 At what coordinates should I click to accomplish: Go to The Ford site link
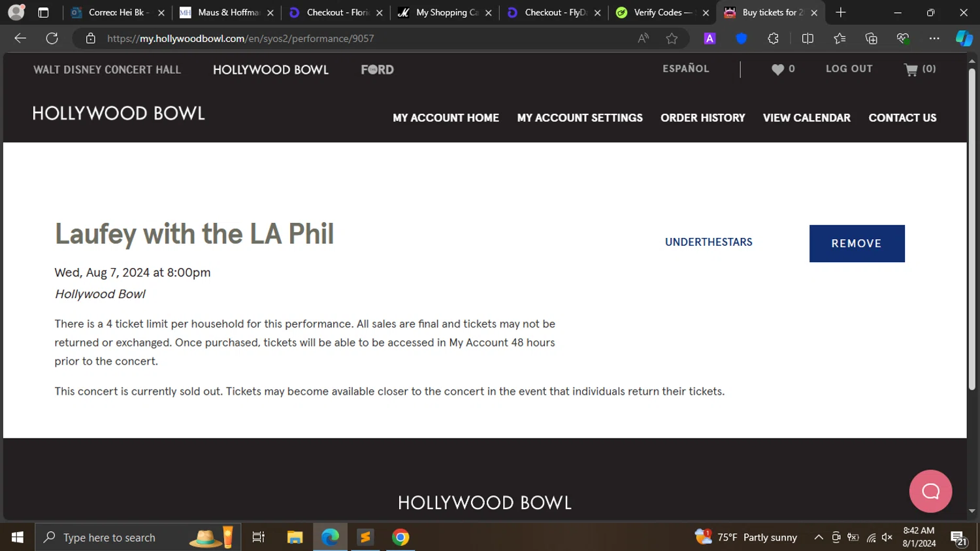378,69
